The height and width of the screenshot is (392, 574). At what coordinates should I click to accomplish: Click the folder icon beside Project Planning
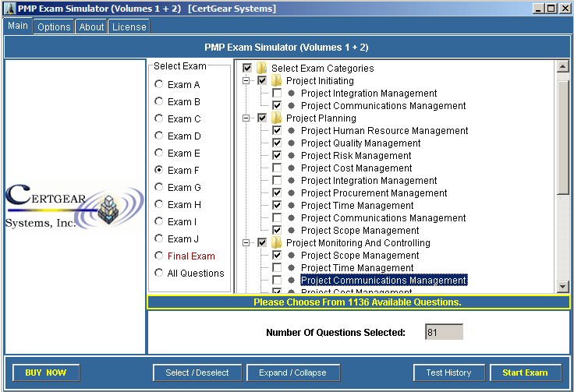tap(276, 118)
